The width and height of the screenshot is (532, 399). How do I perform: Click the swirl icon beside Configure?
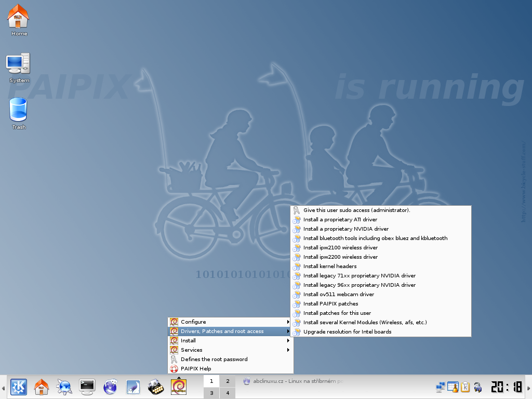(174, 322)
